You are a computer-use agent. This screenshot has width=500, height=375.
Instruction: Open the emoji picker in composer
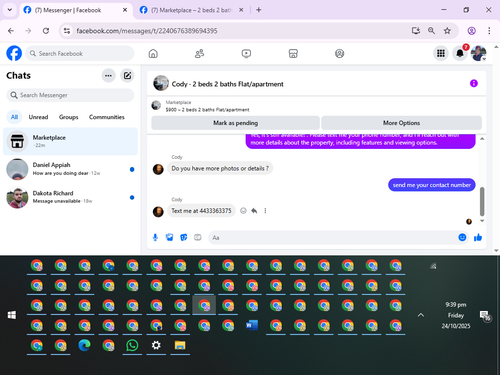click(x=462, y=237)
